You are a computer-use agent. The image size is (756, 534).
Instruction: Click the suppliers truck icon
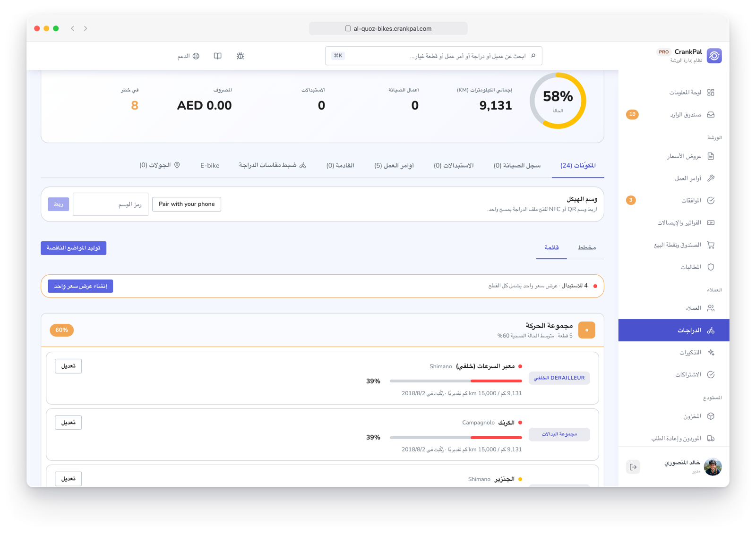tap(711, 439)
